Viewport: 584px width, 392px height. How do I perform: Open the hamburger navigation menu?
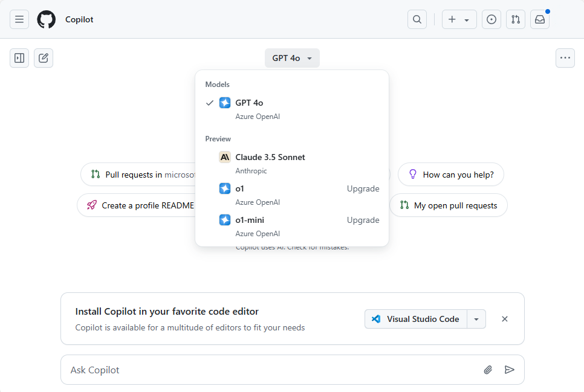click(19, 19)
